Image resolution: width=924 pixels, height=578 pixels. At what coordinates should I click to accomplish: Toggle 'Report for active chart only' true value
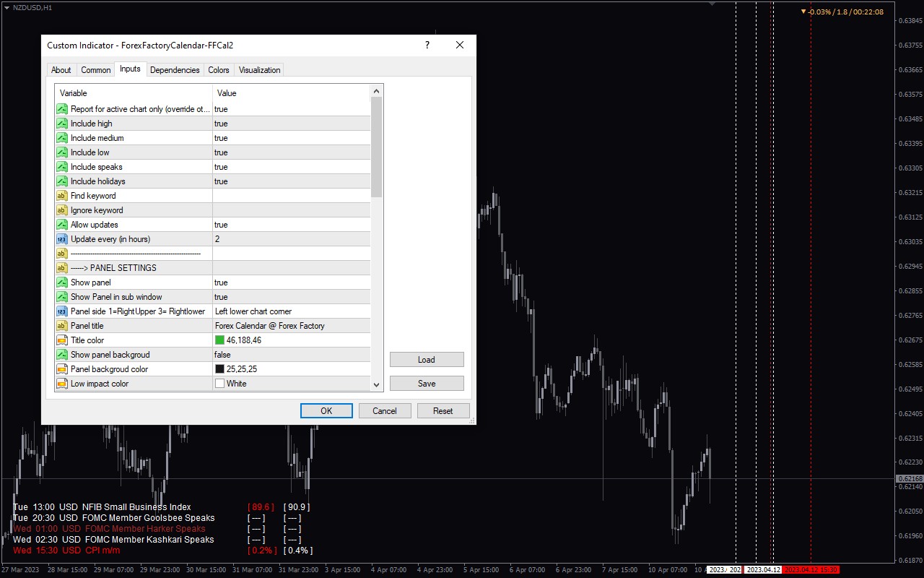(292, 109)
